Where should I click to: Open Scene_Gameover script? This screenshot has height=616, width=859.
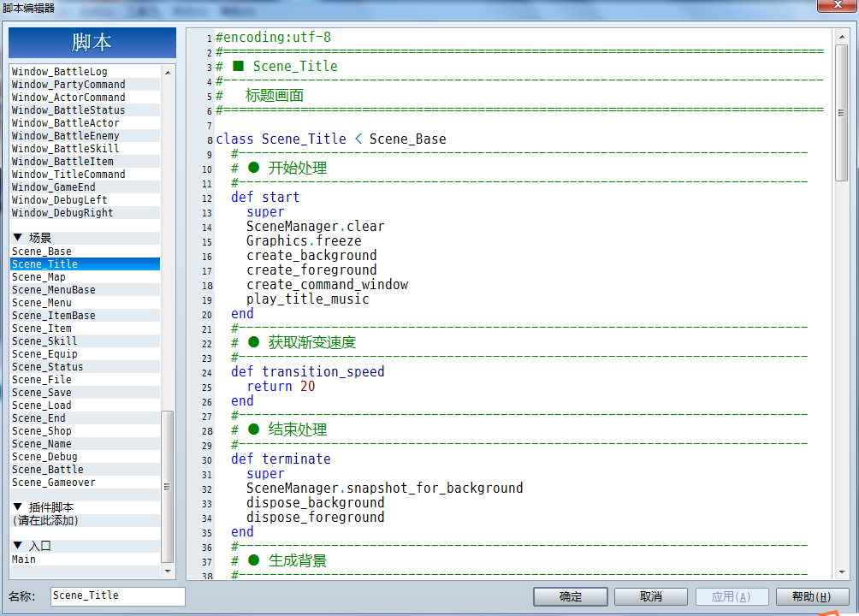tap(86, 483)
